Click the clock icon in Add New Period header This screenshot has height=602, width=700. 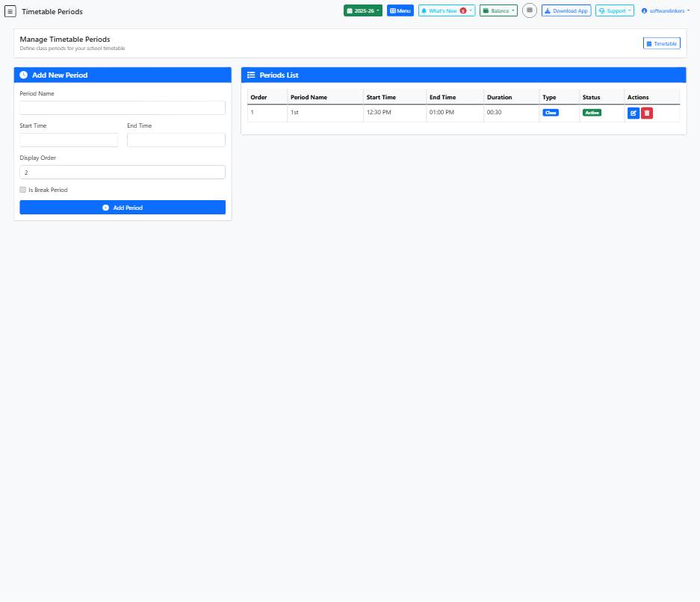24,75
